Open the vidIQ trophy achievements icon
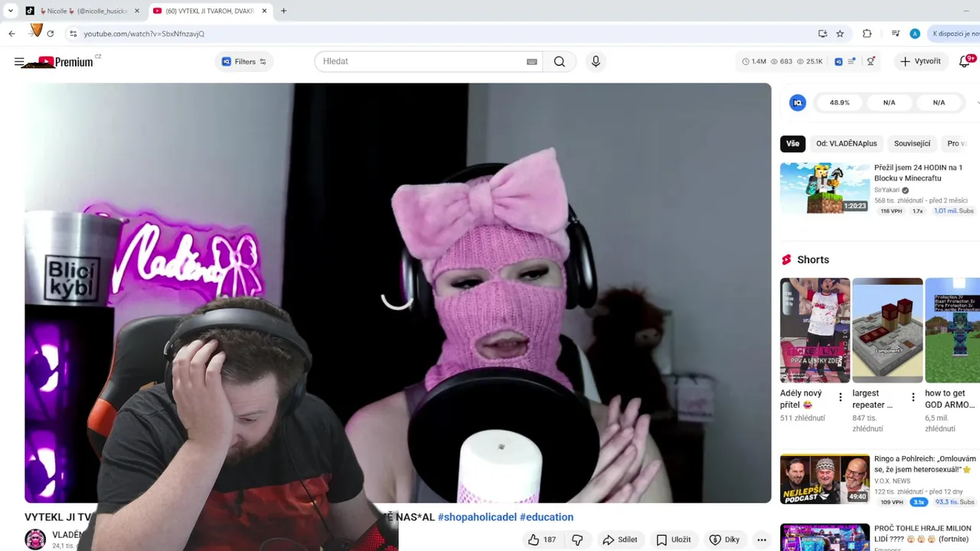Viewport: 980px width, 551px height. (871, 61)
